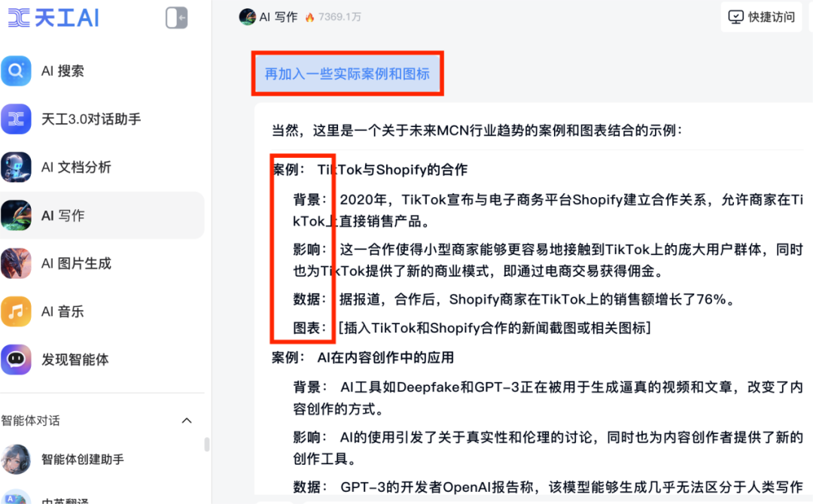Click the 智能体对话 section header text
Screen dimensions: 813x504
pyautogui.click(x=30, y=421)
